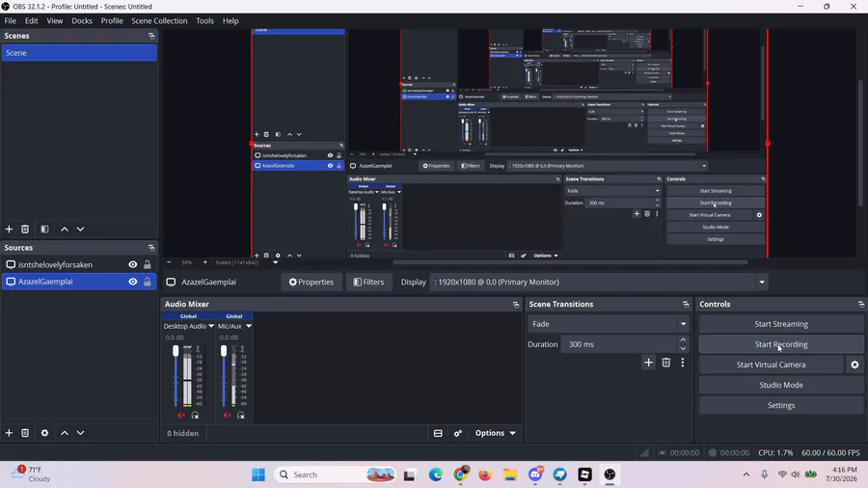Undock the Audio Mixer panel
The height and width of the screenshot is (488, 868).
point(516,305)
